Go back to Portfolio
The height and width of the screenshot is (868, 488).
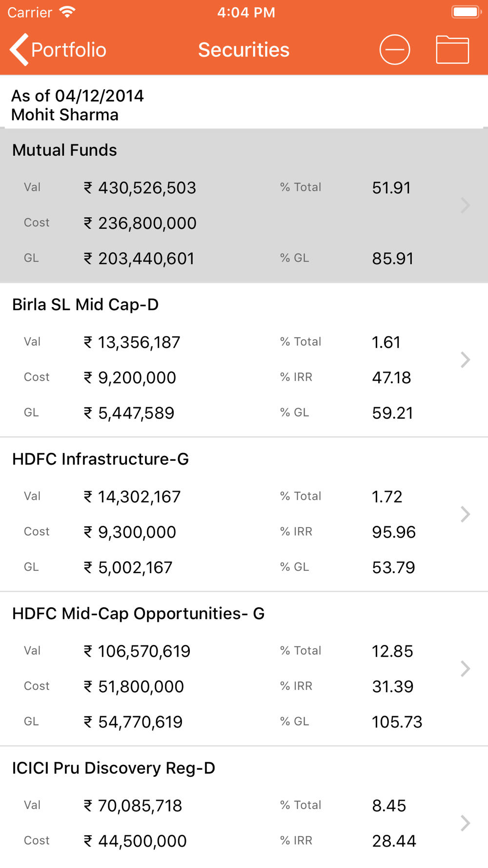pos(68,50)
